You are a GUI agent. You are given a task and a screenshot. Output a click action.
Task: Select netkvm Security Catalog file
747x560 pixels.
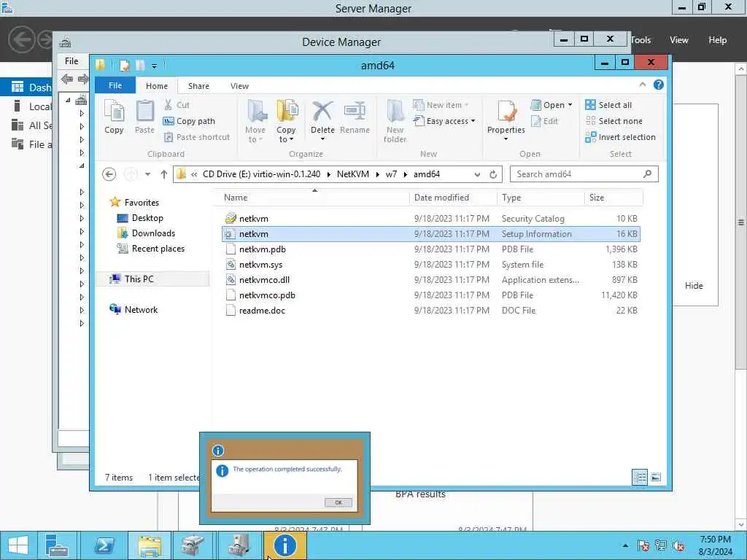click(430, 219)
